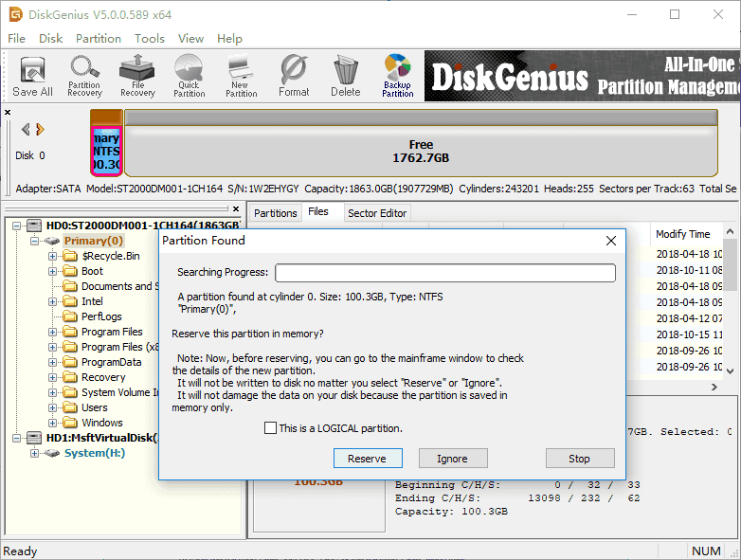This screenshot has width=741, height=560.
Task: Create a New Partition from the toolbar
Action: click(x=241, y=77)
